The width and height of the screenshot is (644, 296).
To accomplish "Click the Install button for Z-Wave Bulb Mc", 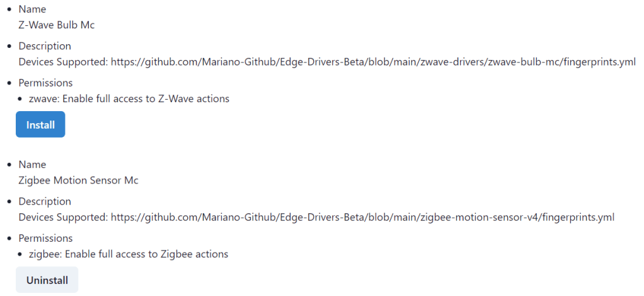I will 40,125.
